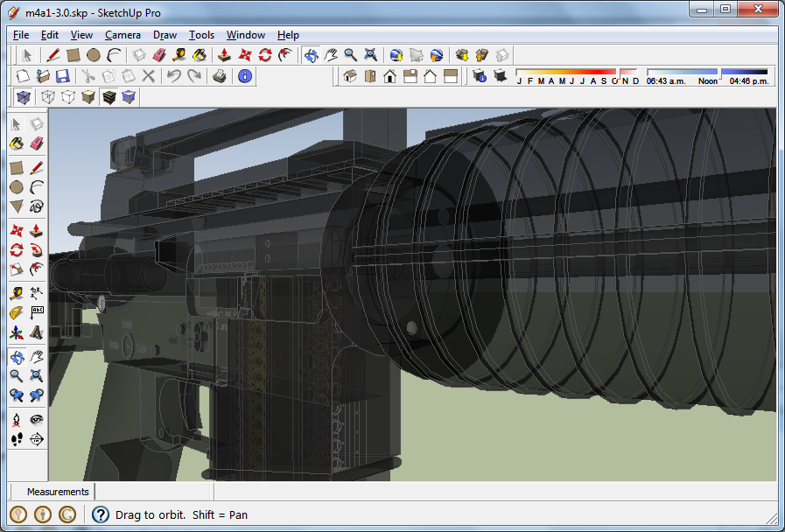This screenshot has height=532, width=785.
Task: Switch to the Back view
Action: (430, 76)
